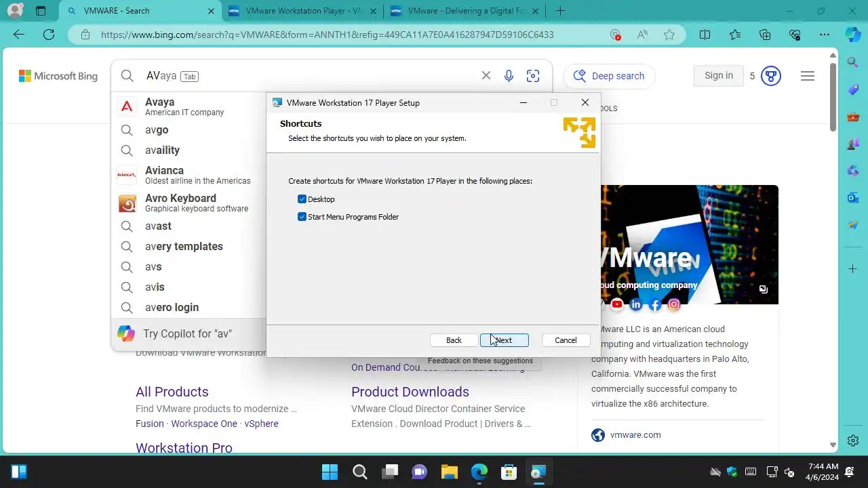Check the Desktop shortcut checkbox
This screenshot has width=868, height=488.
[302, 199]
